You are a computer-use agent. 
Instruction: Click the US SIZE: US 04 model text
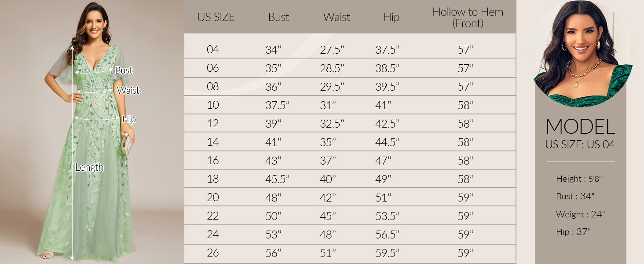click(580, 144)
